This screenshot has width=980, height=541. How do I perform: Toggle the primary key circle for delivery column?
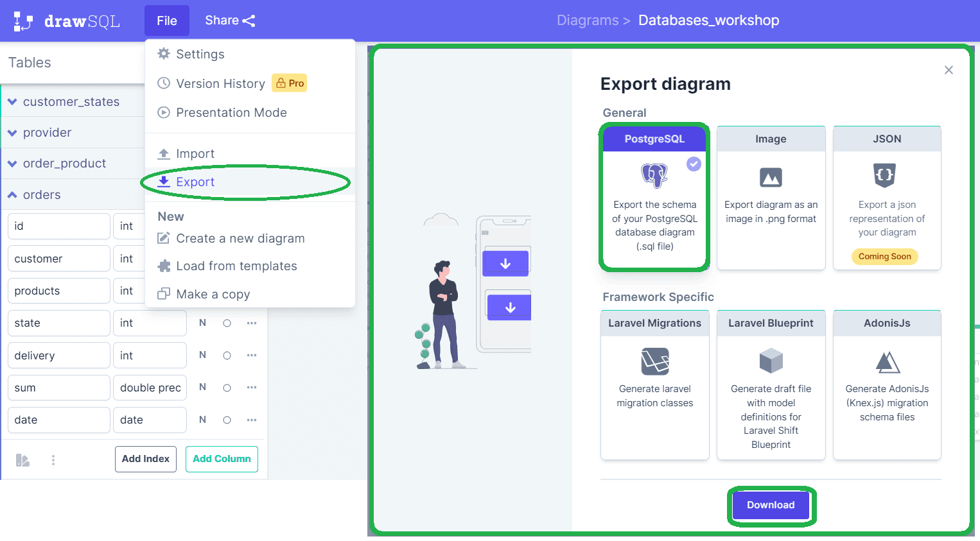(227, 356)
